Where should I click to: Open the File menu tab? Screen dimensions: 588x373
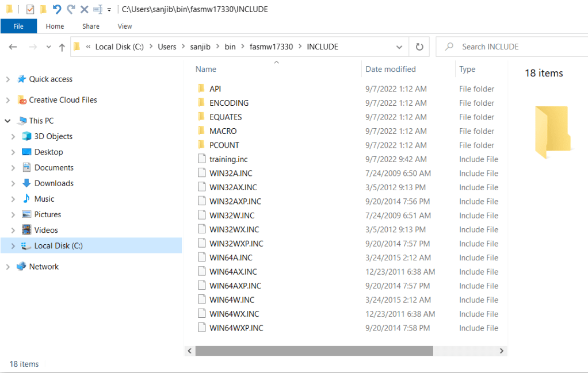coord(18,26)
